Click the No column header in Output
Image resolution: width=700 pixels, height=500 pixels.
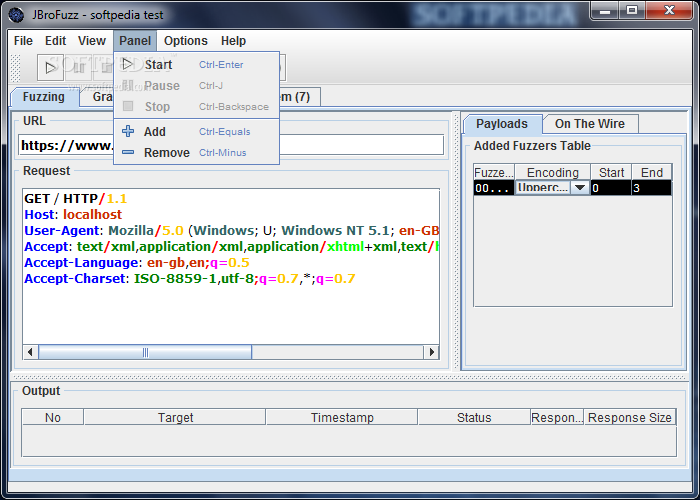click(53, 417)
